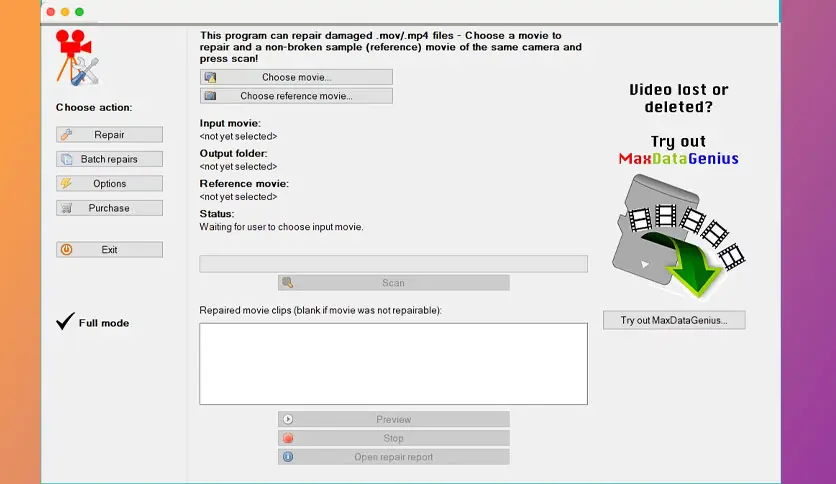The height and width of the screenshot is (484, 836).
Task: Click the orange power icon on Exit
Action: point(66,249)
